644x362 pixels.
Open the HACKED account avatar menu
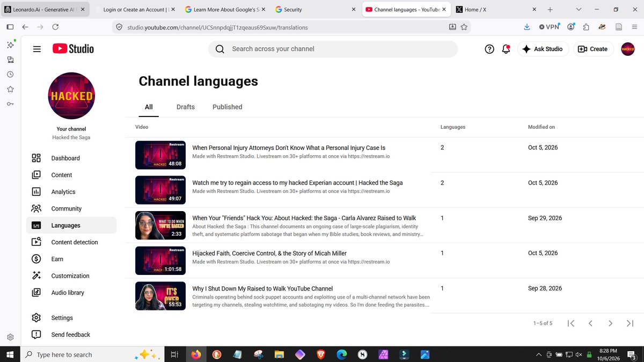[x=627, y=49]
